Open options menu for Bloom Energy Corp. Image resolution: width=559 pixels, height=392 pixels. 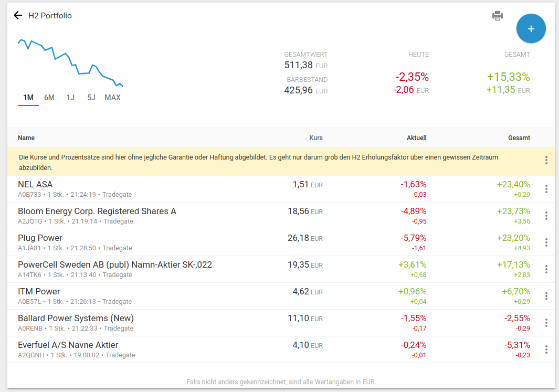pos(546,216)
